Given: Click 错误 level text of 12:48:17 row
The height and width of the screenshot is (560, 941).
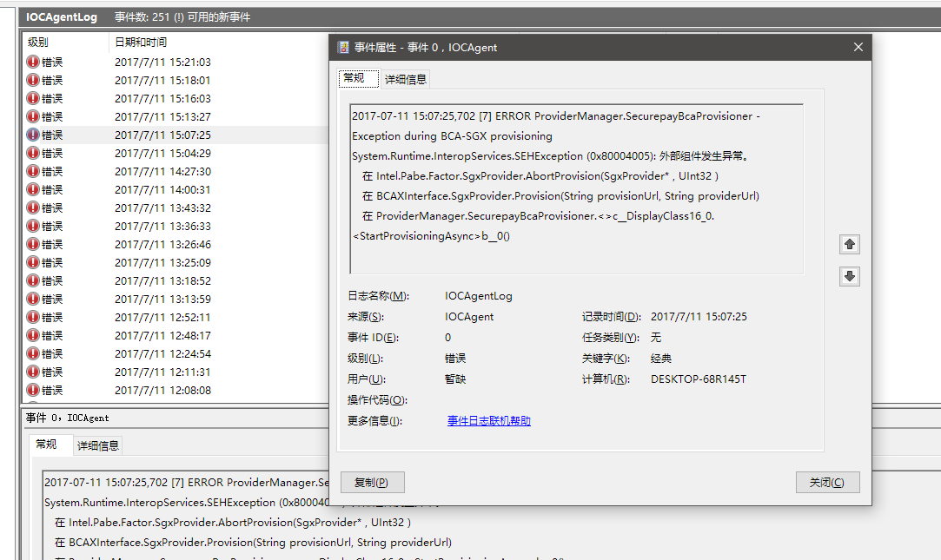Looking at the screenshot, I should click(52, 335).
